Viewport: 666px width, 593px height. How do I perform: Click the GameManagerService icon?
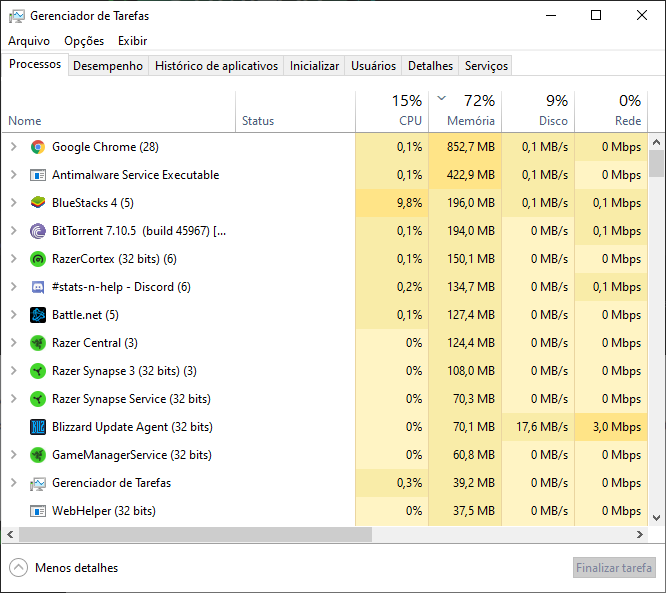click(x=38, y=455)
